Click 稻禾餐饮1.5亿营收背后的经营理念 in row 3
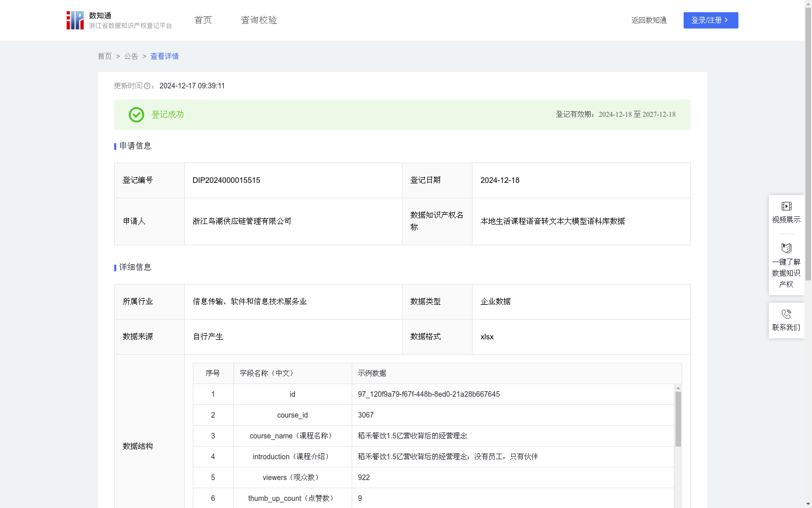 [x=413, y=436]
